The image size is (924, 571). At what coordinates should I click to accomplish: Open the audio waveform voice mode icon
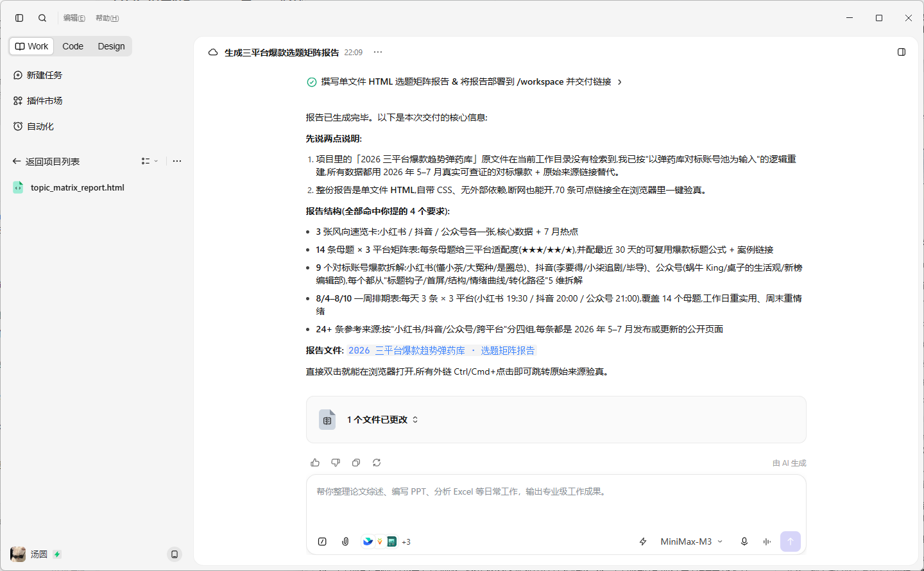pos(767,541)
